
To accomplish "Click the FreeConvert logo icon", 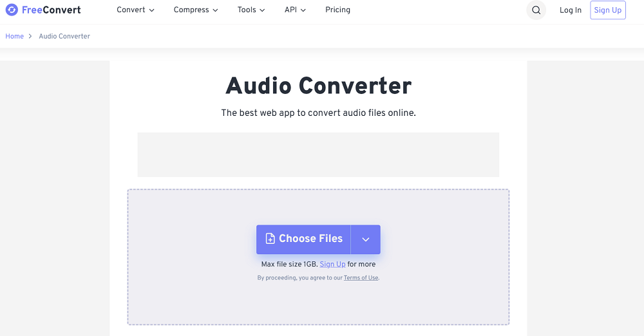I will pyautogui.click(x=12, y=10).
